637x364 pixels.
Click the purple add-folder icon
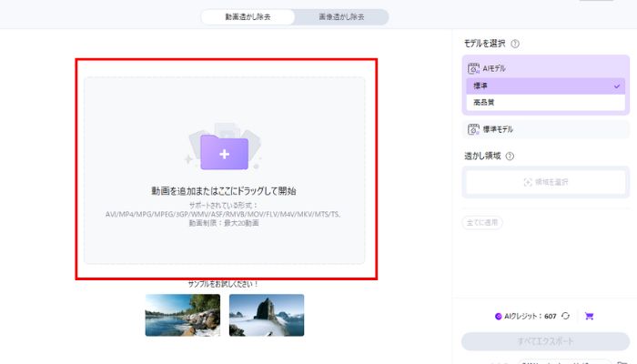pyautogui.click(x=224, y=153)
